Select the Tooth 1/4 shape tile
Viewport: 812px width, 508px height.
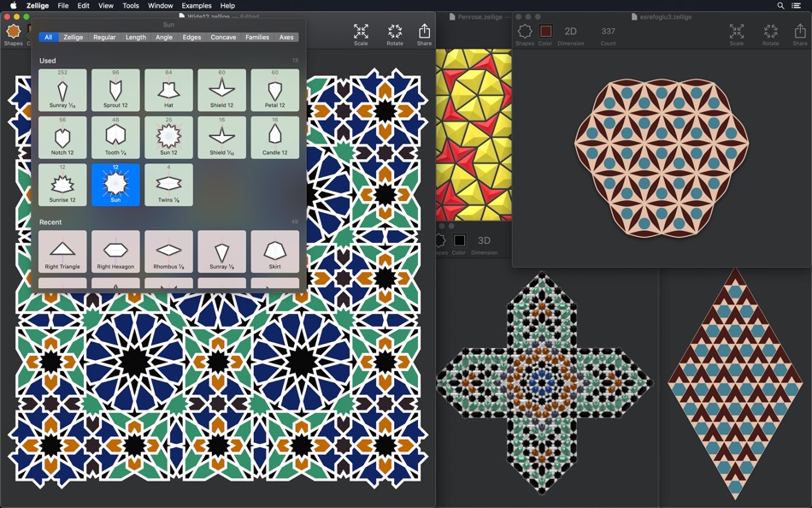(x=115, y=139)
